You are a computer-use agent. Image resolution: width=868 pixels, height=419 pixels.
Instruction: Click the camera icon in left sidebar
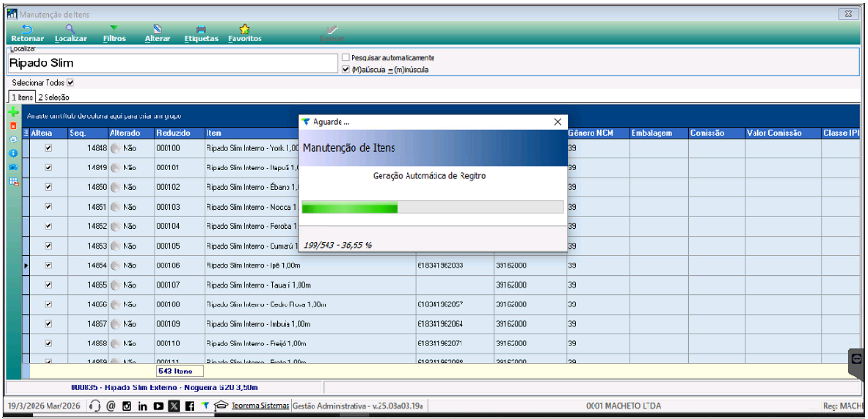point(14,168)
